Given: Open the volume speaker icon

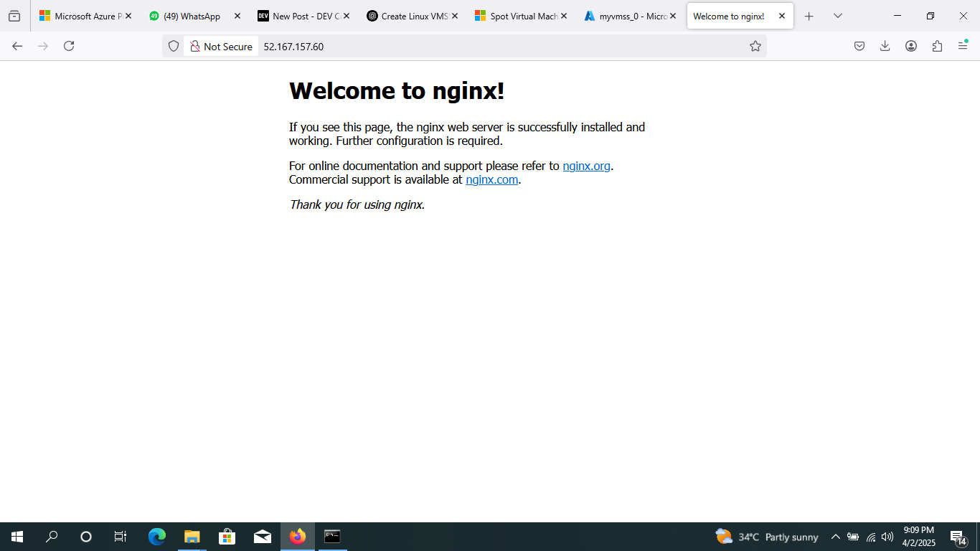Looking at the screenshot, I should pos(887,537).
